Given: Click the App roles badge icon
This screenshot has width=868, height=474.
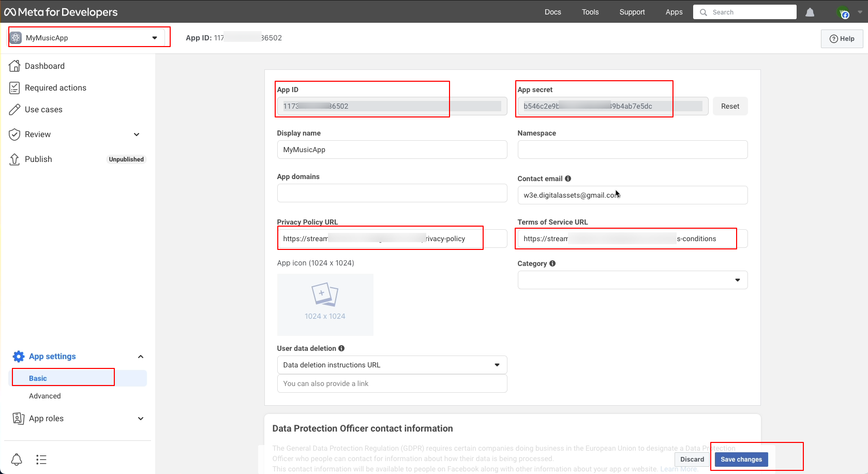Looking at the screenshot, I should [x=19, y=418].
